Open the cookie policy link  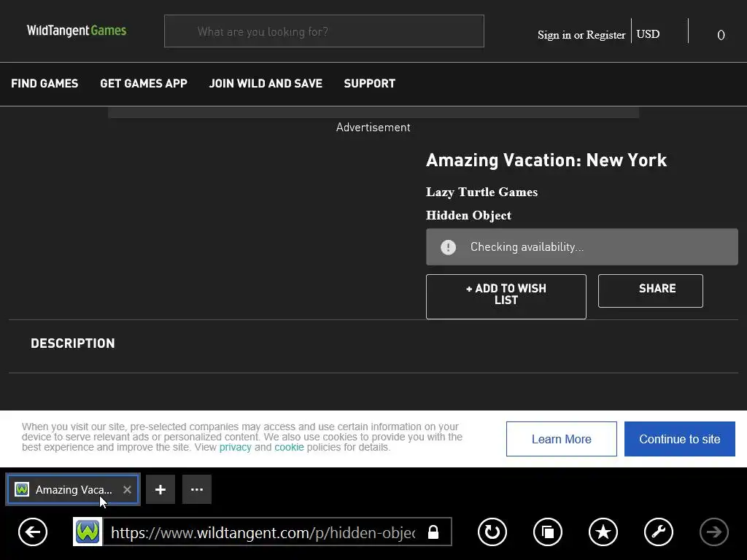(x=289, y=447)
